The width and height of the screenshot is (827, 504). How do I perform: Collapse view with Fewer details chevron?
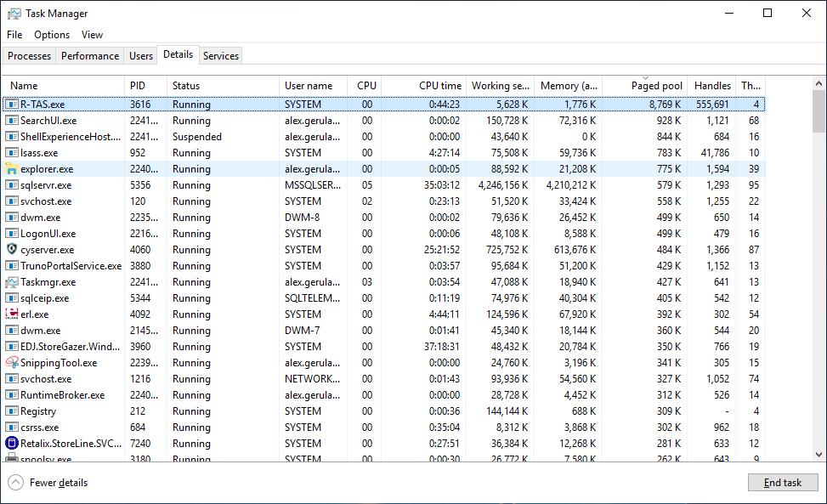pos(16,483)
